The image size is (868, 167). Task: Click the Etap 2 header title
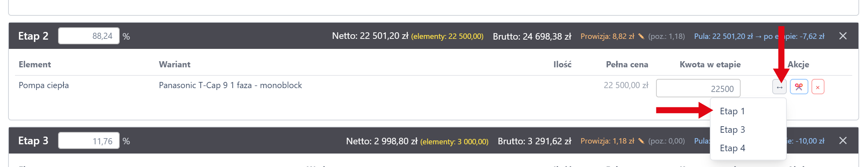pos(33,36)
